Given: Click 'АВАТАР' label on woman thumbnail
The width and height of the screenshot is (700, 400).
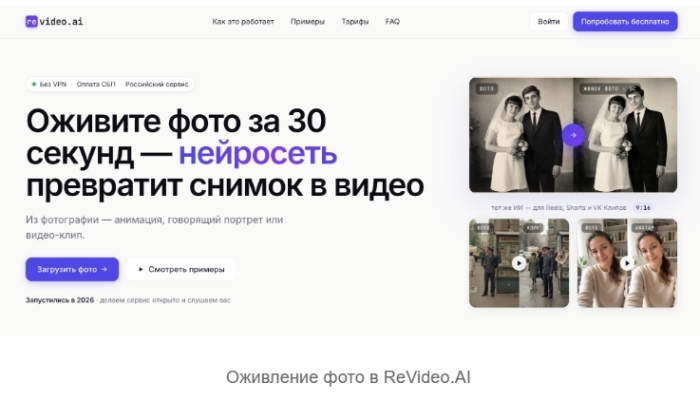Looking at the screenshot, I should coord(644,228).
